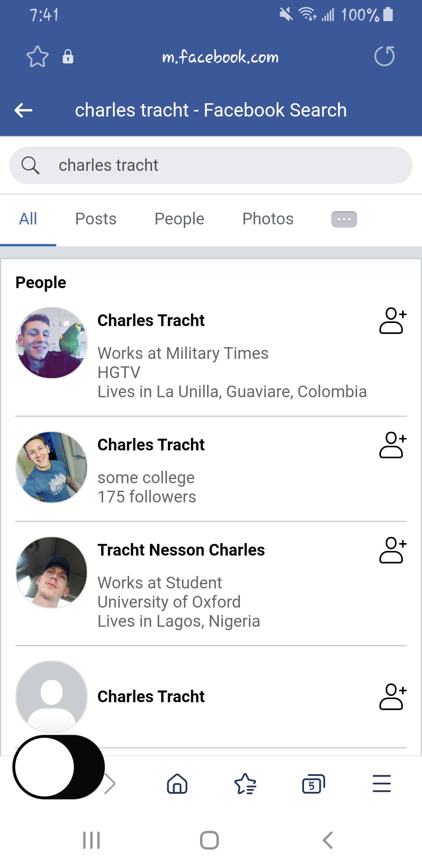
Task: Open browser home page icon
Action: [x=177, y=784]
